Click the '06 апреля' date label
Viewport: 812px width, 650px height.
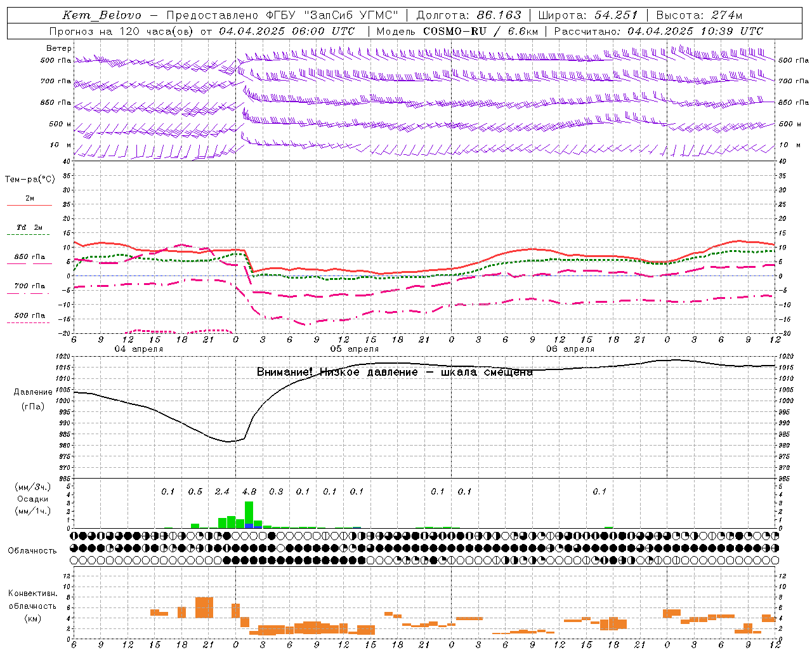pyautogui.click(x=570, y=349)
